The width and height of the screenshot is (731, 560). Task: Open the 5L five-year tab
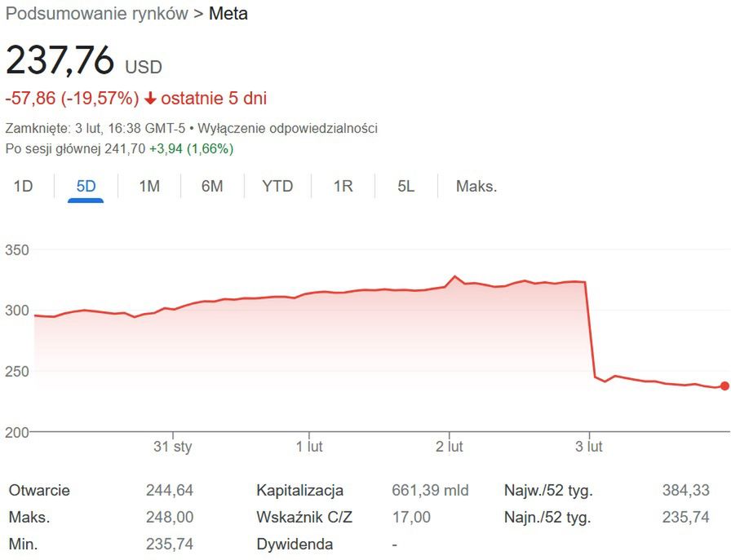(x=406, y=187)
